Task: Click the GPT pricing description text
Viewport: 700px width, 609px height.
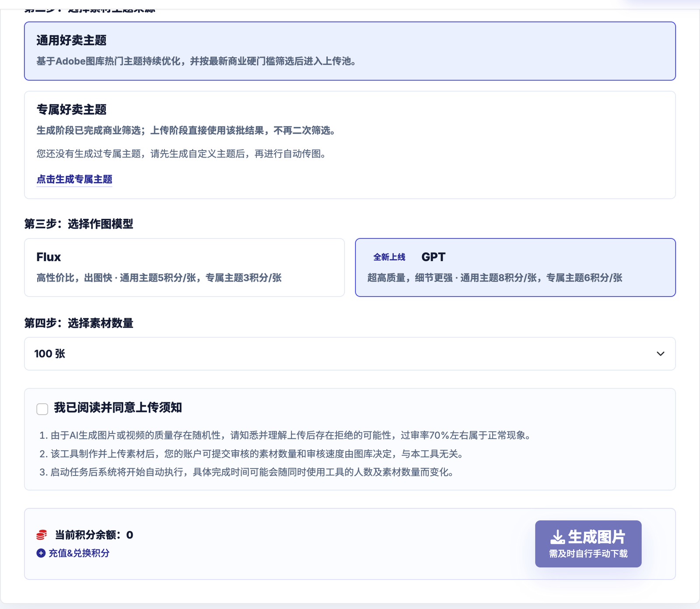Action: 495,278
